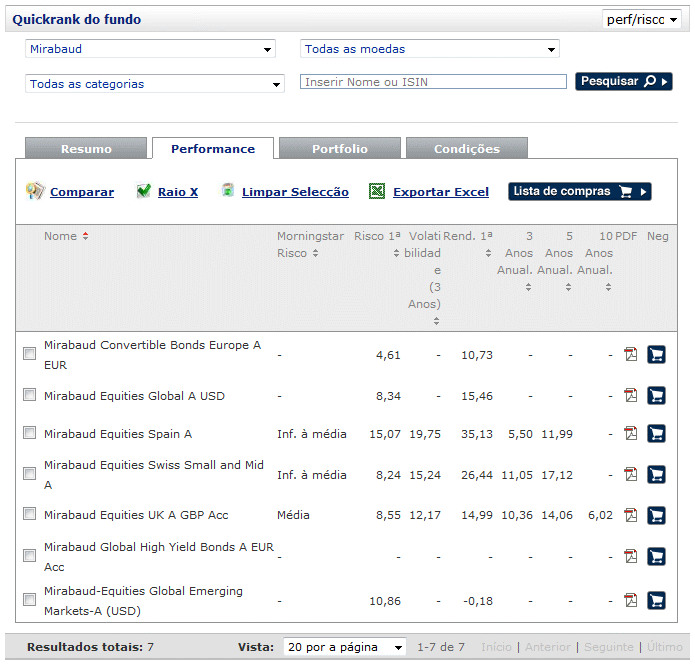
Task: Sort by Risco 1ª column arrows
Action: coord(396,253)
